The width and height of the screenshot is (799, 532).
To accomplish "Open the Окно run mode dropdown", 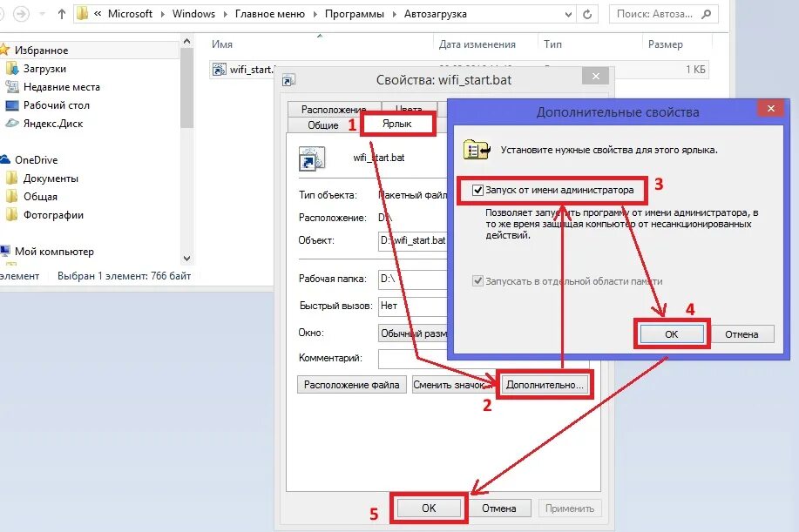I will (413, 333).
